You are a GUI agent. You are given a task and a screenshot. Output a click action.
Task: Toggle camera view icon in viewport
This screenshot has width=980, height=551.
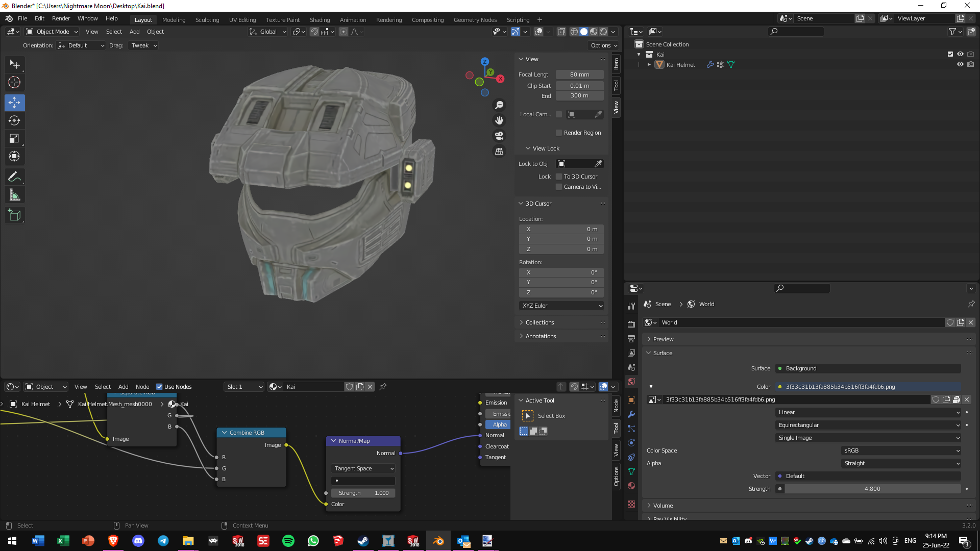pyautogui.click(x=499, y=136)
